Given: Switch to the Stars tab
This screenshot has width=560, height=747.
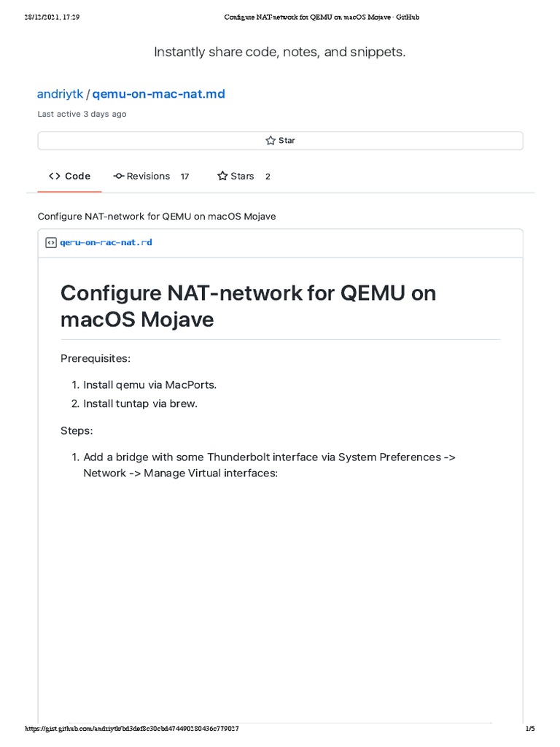Looking at the screenshot, I should click(242, 176).
